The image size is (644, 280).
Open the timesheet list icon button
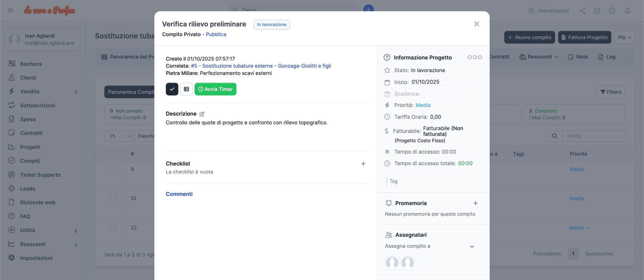[x=186, y=89]
